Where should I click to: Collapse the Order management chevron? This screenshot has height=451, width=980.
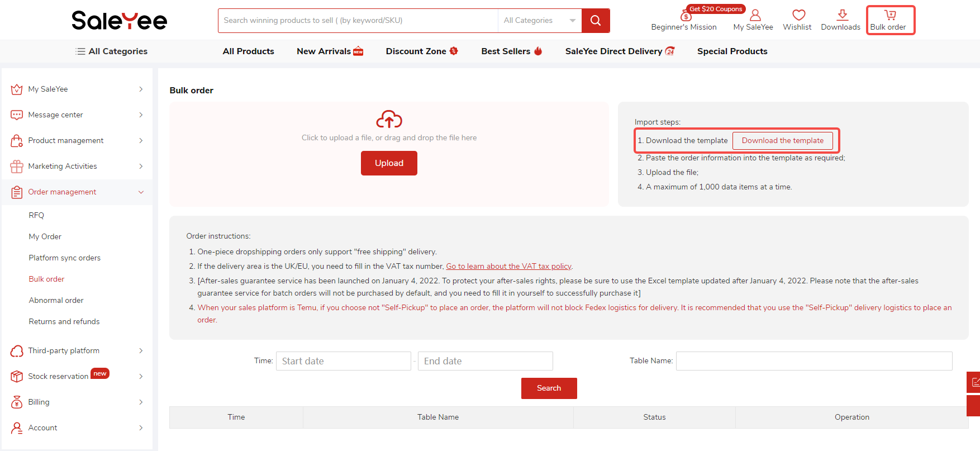pos(141,192)
